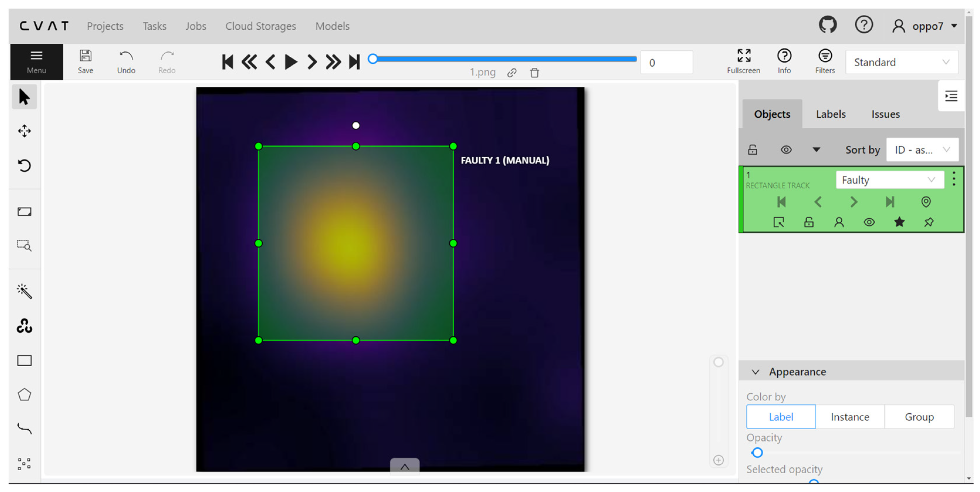980x492 pixels.
Task: Select the move image tool
Action: click(x=24, y=131)
